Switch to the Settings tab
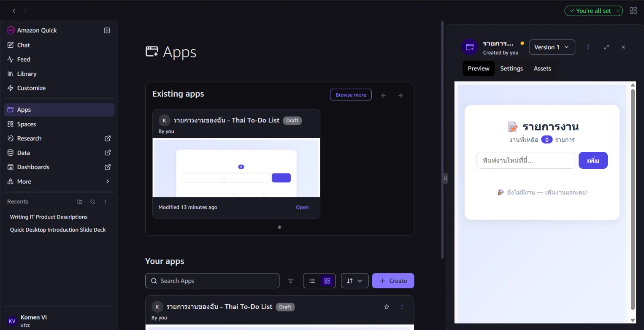Screen dimensions: 644x330 click(x=511, y=68)
